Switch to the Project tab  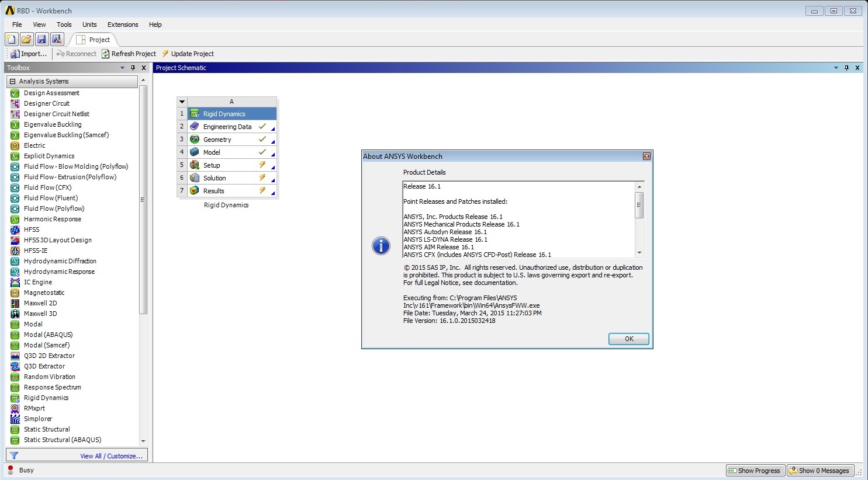pos(94,40)
